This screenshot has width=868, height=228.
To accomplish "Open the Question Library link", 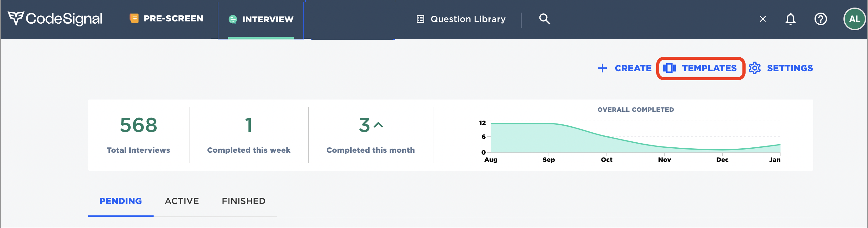I will click(468, 19).
